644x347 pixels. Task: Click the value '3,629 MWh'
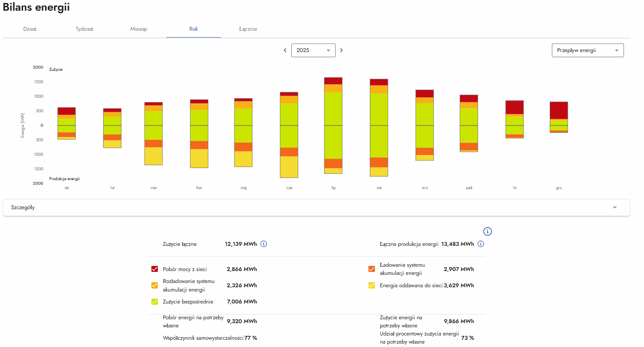click(x=459, y=286)
